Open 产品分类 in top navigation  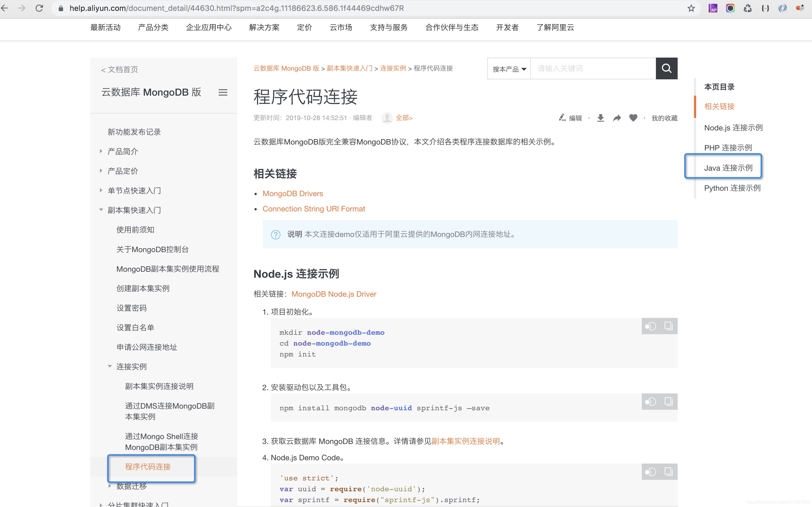[153, 27]
